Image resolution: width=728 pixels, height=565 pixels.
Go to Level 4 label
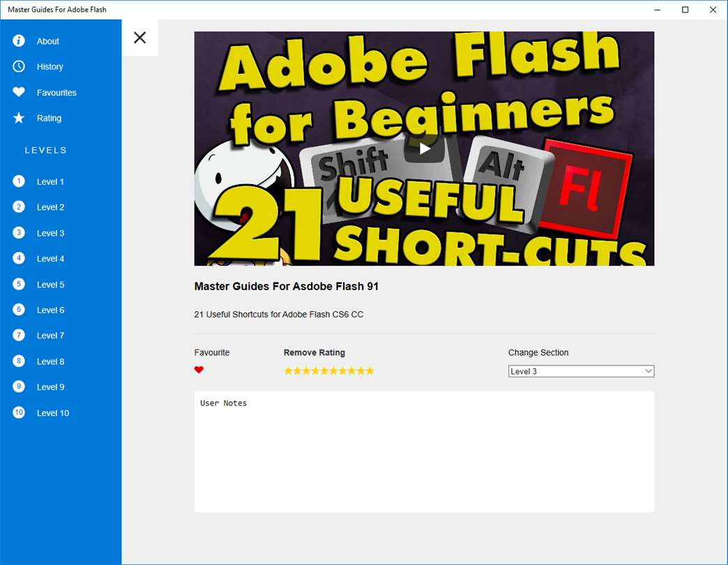coord(51,259)
